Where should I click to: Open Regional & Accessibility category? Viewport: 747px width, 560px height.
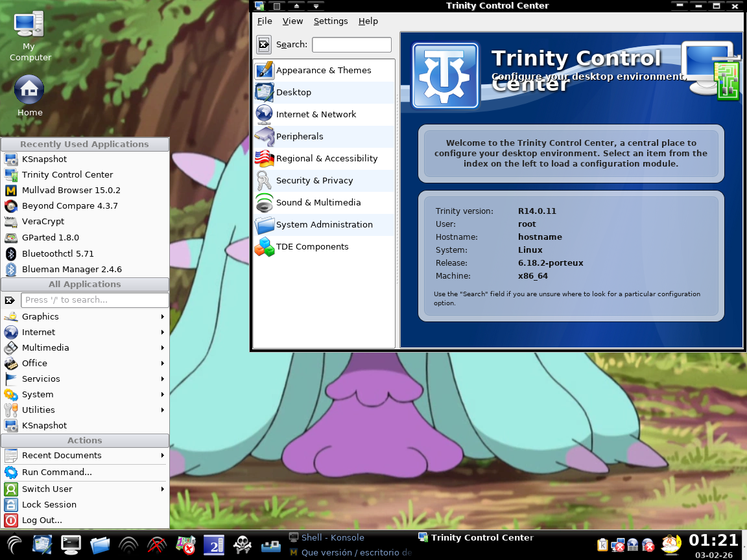coord(324,159)
